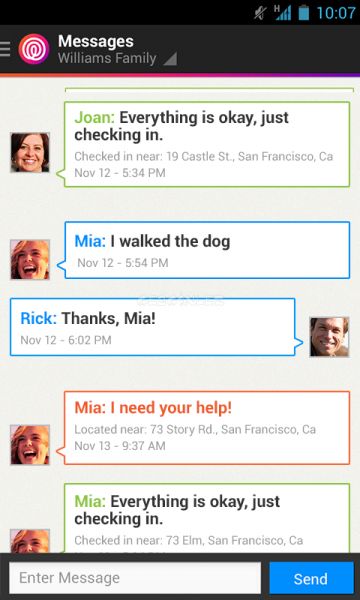
Task: Open the hamburger navigation menu
Action: coord(5,49)
